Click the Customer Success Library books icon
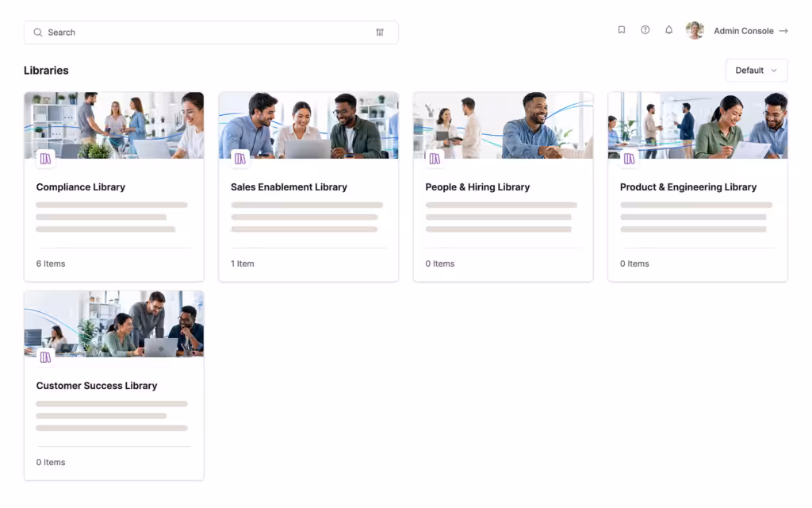 (x=45, y=357)
